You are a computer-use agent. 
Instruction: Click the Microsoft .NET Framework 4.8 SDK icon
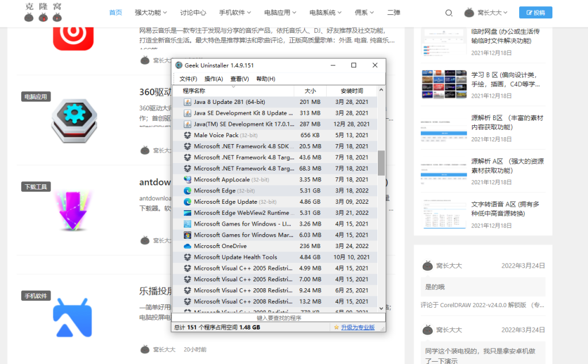pos(187,146)
